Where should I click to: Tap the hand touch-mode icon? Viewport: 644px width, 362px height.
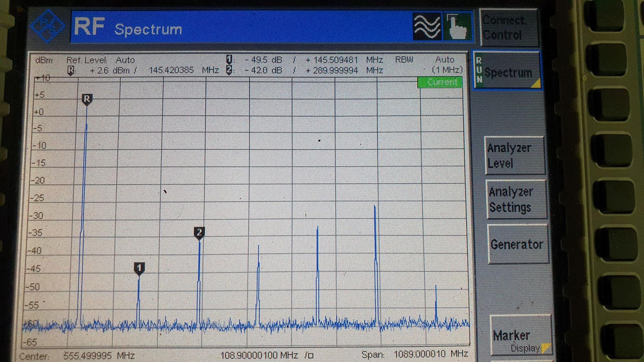[458, 27]
